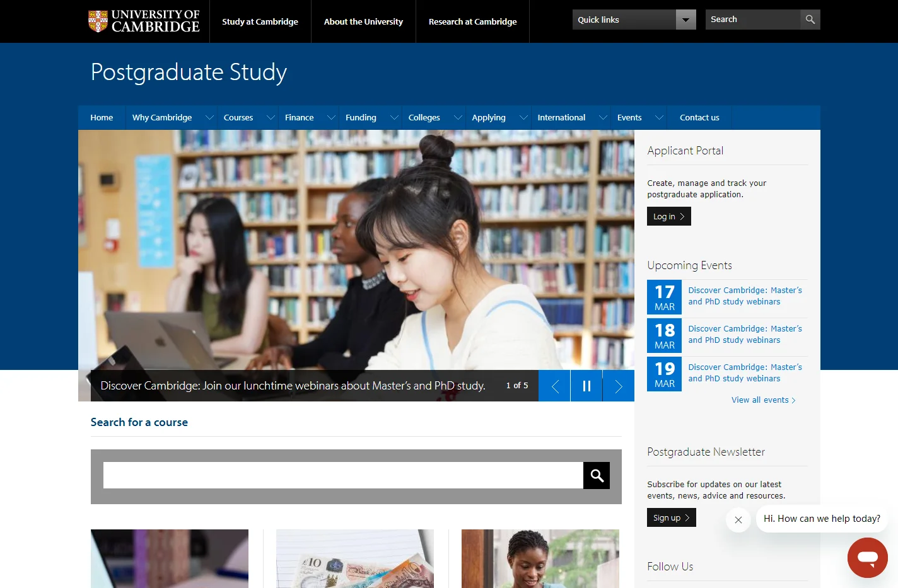The image size is (898, 588).
Task: Click the 'Hi. How can we help today?' message
Action: [822, 519]
